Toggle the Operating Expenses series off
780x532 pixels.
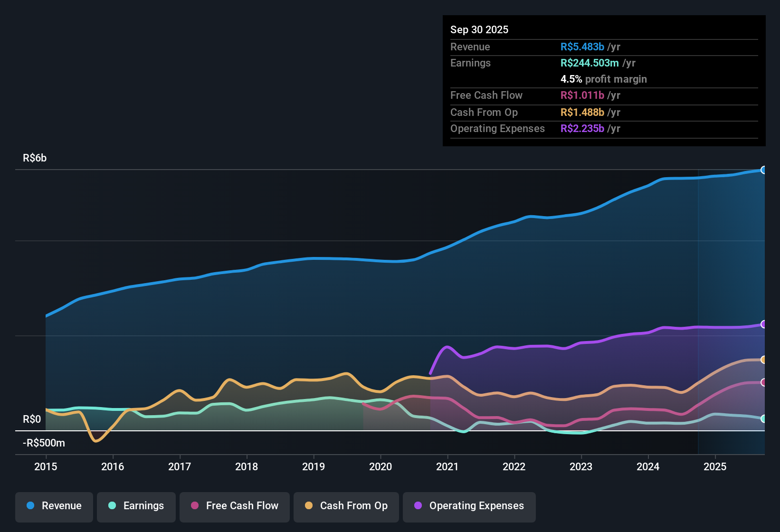[x=469, y=506]
